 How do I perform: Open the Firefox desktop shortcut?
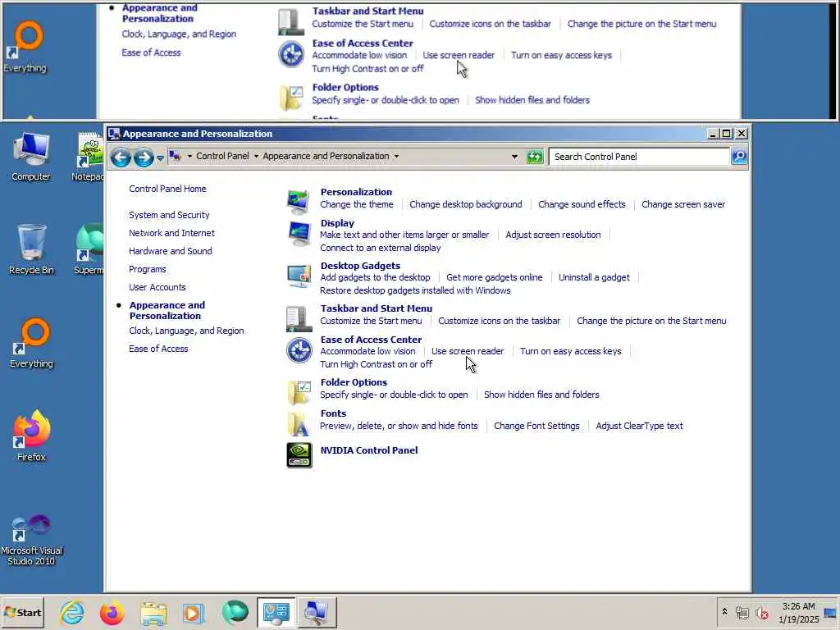coord(31,436)
